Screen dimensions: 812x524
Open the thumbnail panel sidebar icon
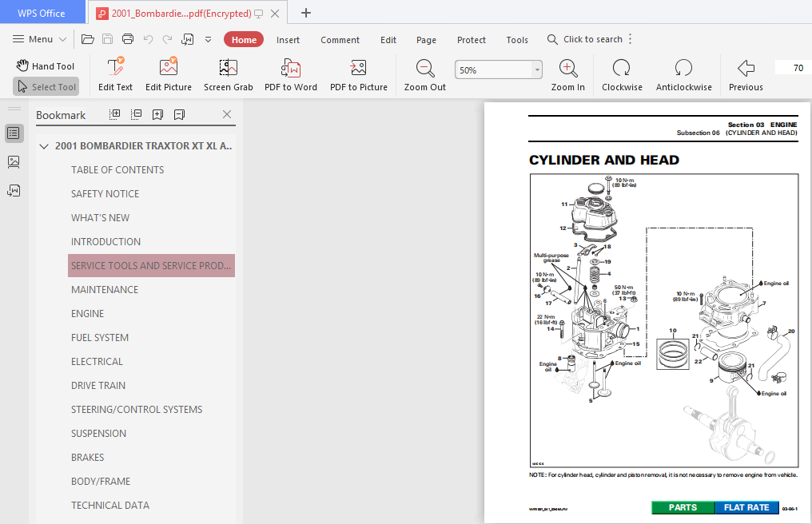point(14,162)
